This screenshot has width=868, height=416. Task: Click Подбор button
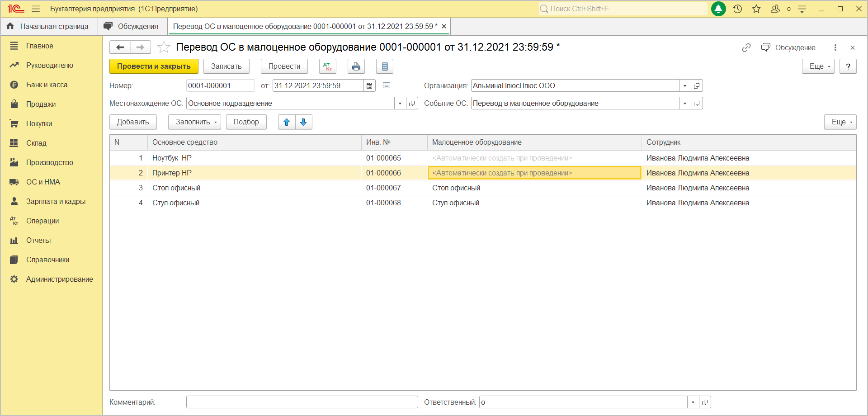coord(246,122)
